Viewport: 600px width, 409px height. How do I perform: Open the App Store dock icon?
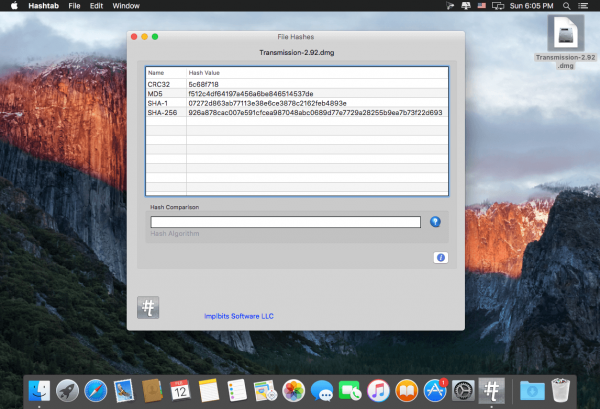tap(435, 391)
